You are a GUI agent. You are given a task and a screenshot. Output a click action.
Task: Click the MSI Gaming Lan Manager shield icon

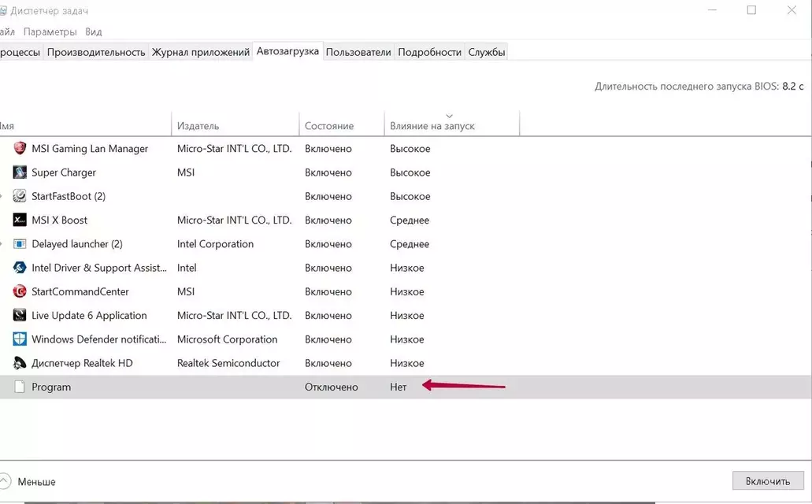(x=20, y=149)
